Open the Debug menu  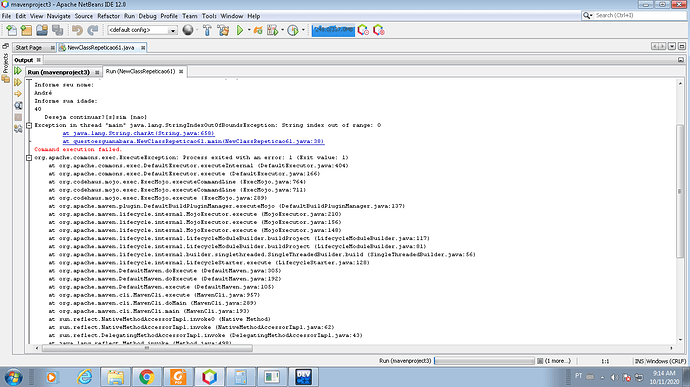click(147, 16)
